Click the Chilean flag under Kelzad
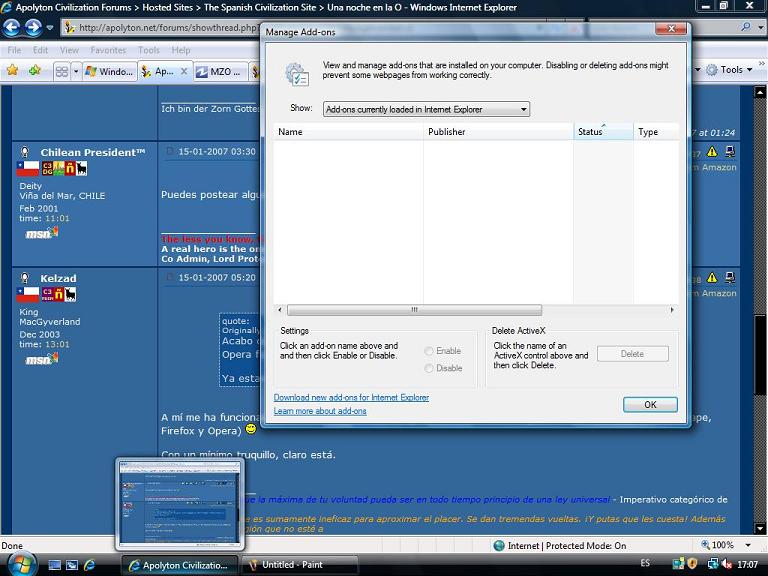 point(28,294)
